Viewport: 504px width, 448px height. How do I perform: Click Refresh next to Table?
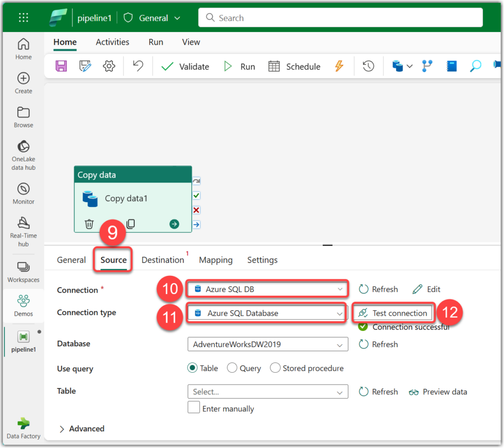378,391
